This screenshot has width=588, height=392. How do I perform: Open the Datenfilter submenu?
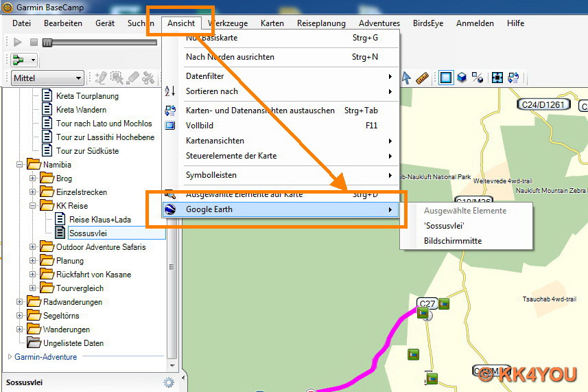[x=281, y=76]
